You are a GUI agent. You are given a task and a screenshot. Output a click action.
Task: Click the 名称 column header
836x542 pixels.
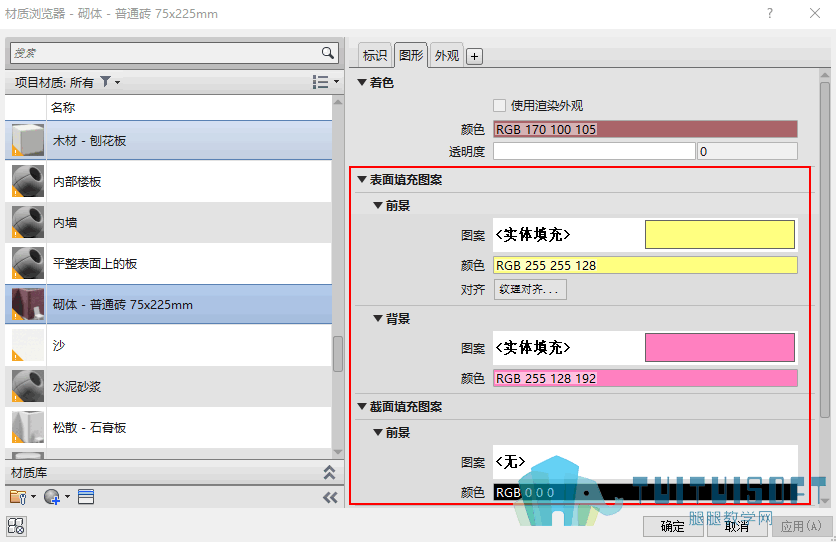[x=189, y=108]
